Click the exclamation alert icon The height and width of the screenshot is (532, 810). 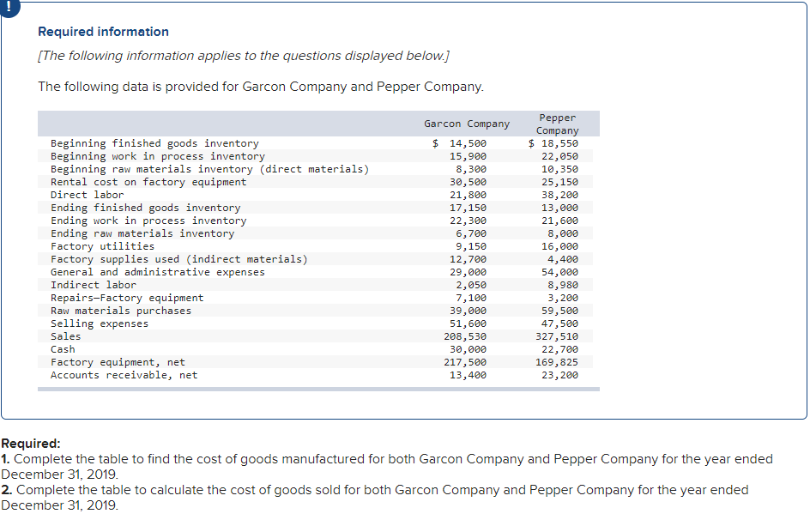tap(9, 7)
